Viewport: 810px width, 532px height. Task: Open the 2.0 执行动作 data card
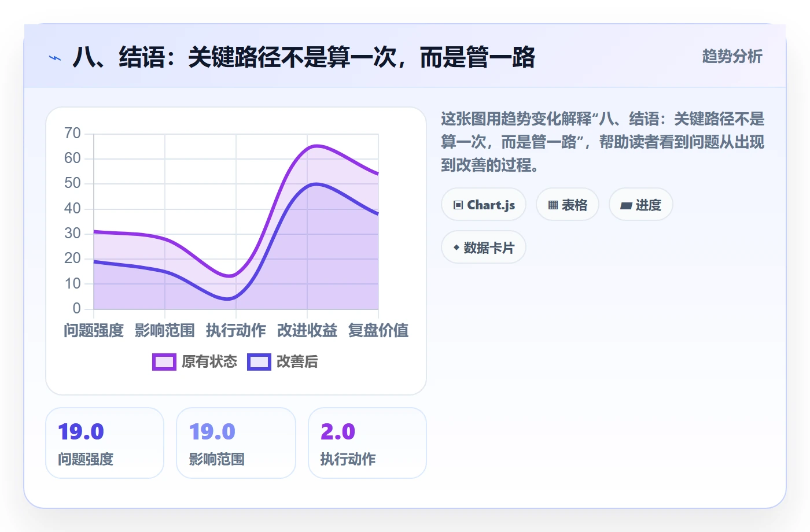coord(367,443)
